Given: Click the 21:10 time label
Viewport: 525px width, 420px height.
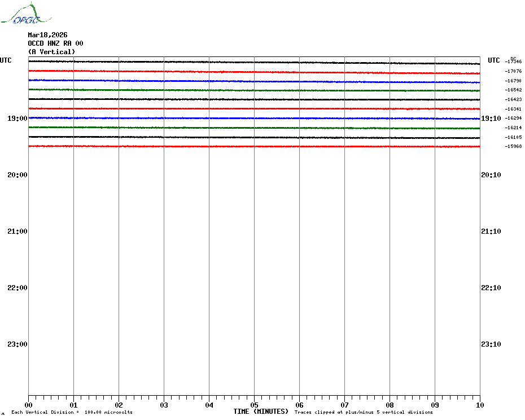Looking at the screenshot, I should [x=491, y=231].
